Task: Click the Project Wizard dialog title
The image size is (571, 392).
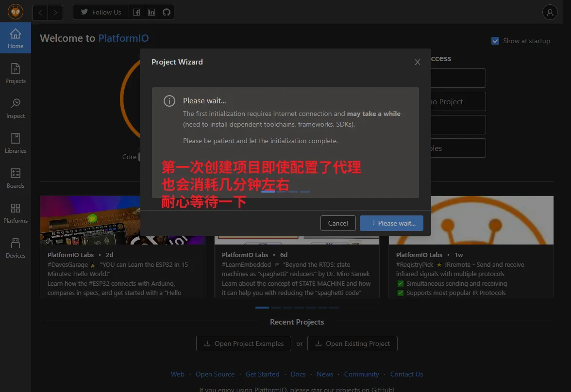Action: (x=177, y=62)
